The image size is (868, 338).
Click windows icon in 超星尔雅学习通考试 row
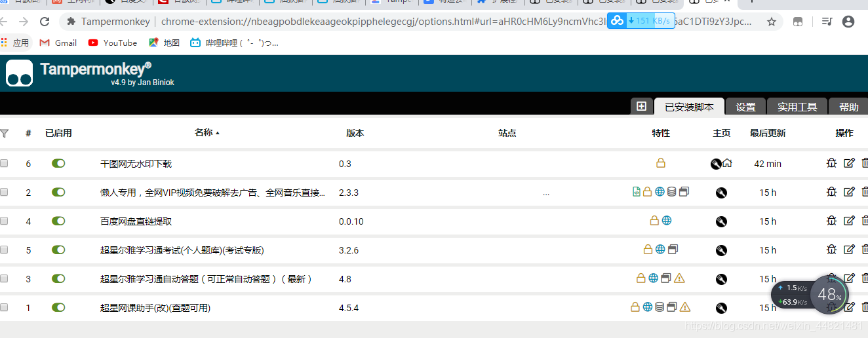[673, 250]
